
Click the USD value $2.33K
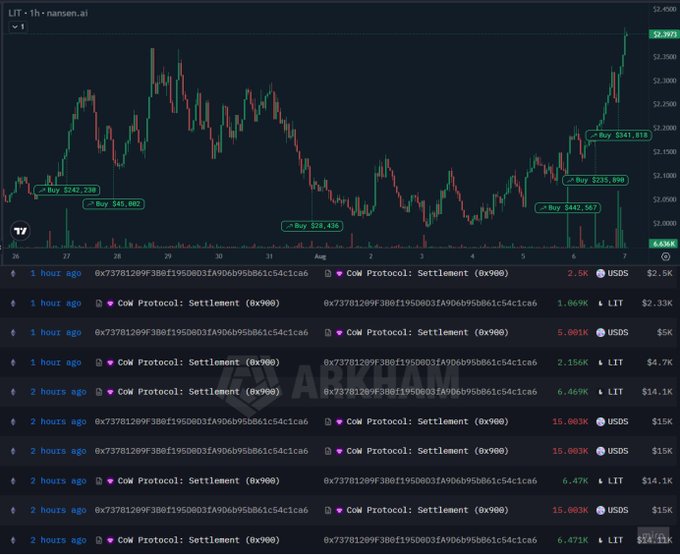(657, 303)
